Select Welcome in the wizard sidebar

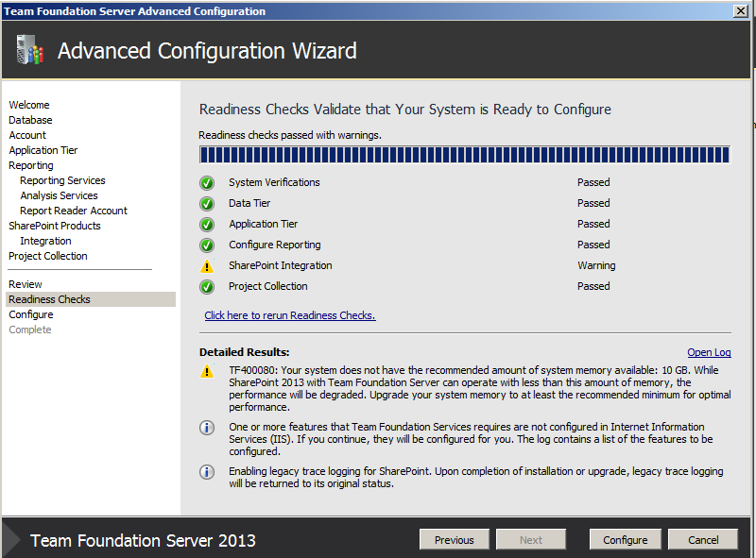[28, 104]
